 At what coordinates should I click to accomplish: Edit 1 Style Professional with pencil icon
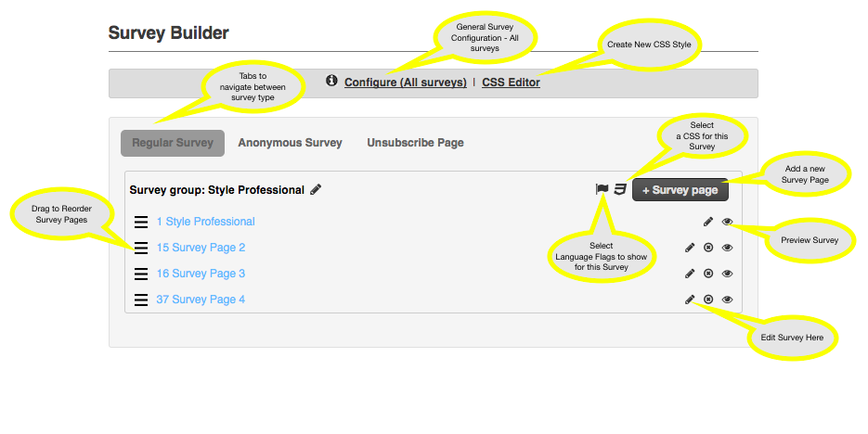[x=708, y=222]
